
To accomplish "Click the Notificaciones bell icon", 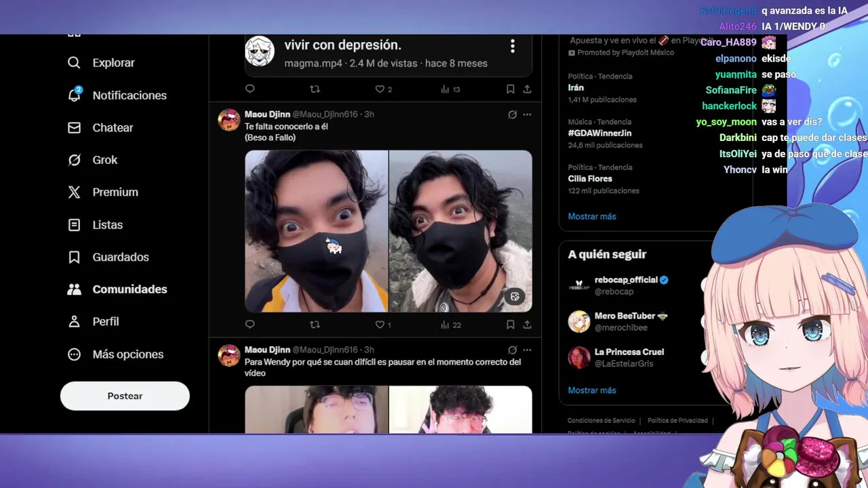I will click(x=74, y=96).
